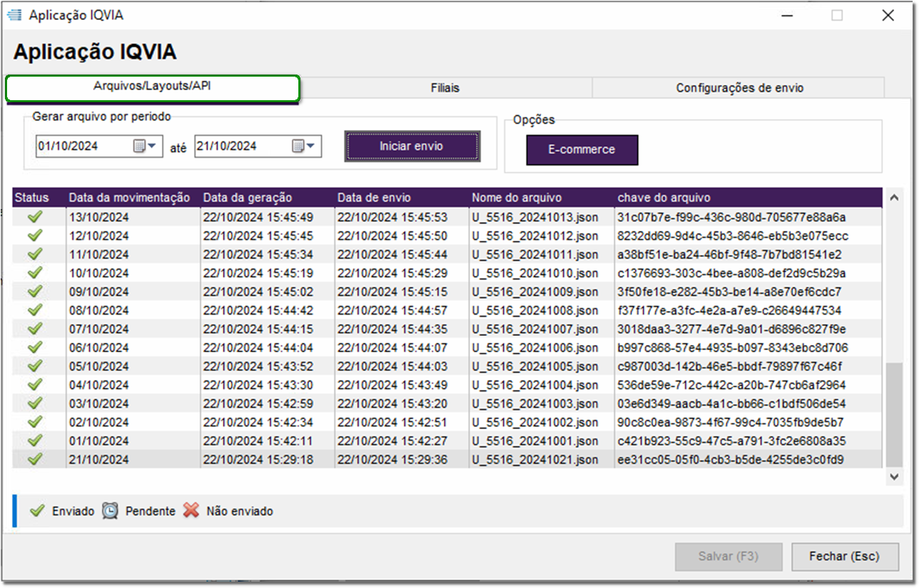Open the E-commerce option
The width and height of the screenshot is (919, 588).
click(x=582, y=150)
